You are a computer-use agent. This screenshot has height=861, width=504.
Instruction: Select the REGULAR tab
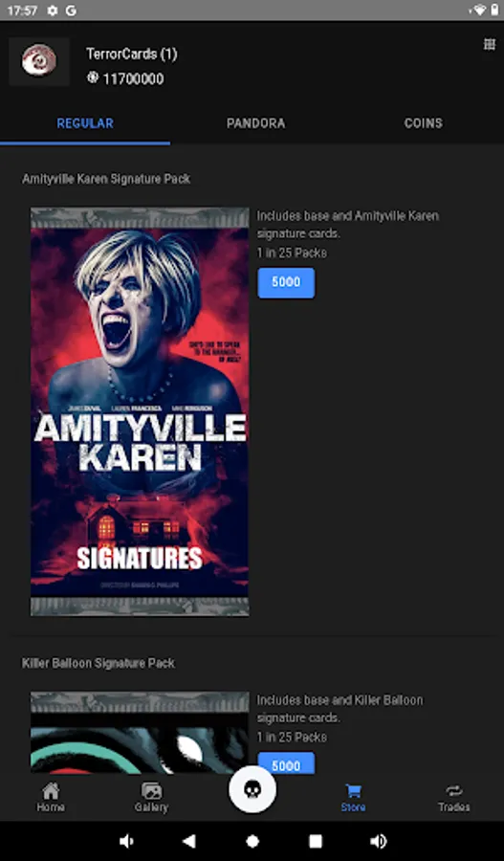[85, 123]
